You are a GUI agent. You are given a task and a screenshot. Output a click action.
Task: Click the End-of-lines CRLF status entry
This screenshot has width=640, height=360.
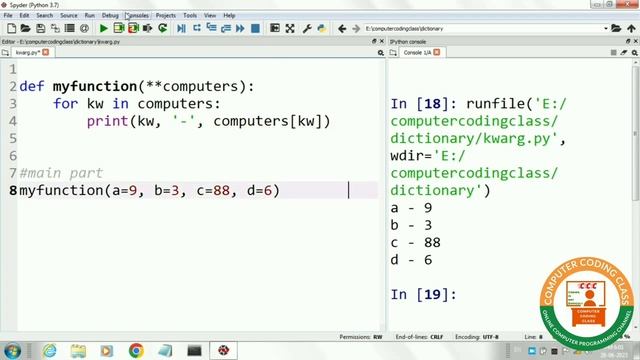pyautogui.click(x=419, y=337)
